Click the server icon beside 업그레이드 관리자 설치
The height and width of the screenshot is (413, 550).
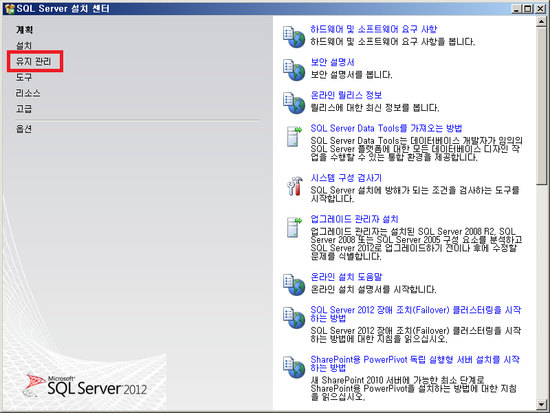coord(294,227)
